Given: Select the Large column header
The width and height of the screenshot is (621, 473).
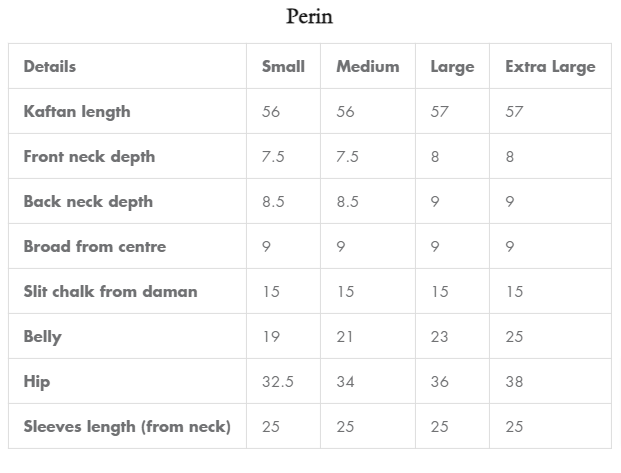Looking at the screenshot, I should click(452, 67).
